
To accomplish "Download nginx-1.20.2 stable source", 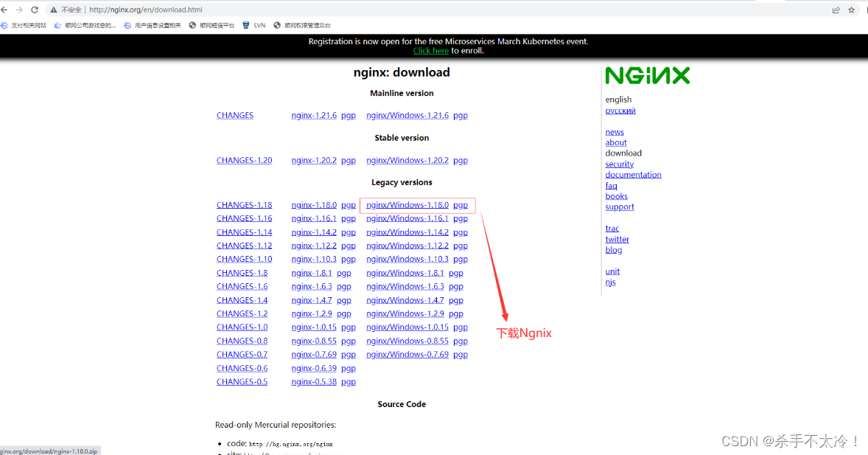I will coord(314,160).
